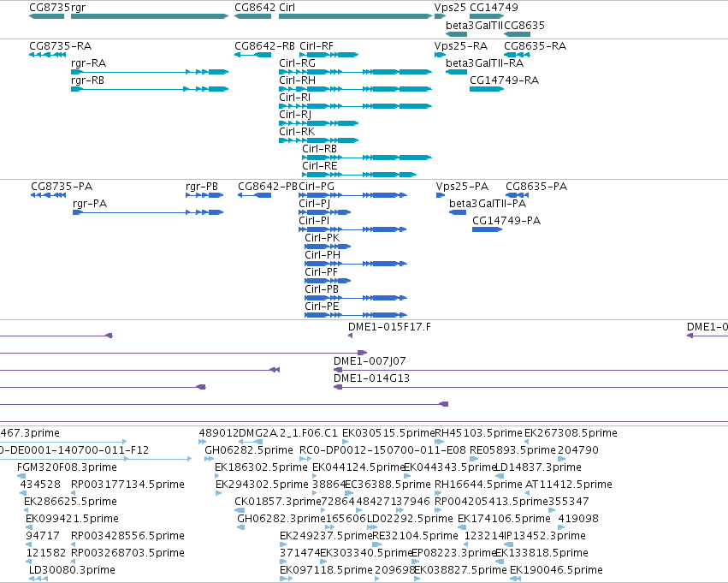This screenshot has height=583, width=728.
Task: Click EST label CK01857.3prime
Action: pos(278,502)
